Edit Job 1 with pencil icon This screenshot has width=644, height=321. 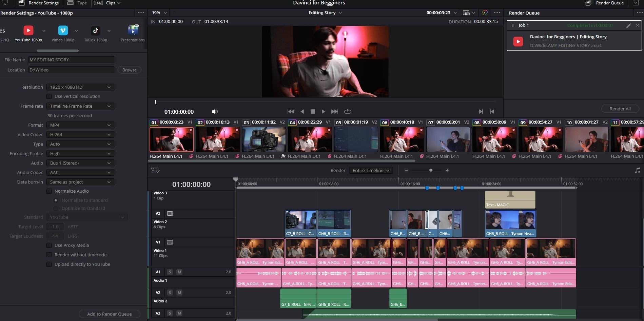[x=628, y=25]
